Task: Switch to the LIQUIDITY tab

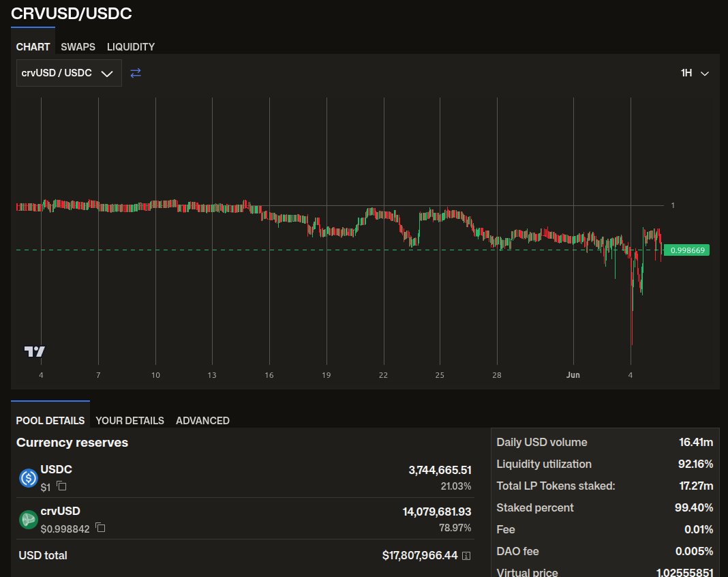Action: tap(131, 47)
